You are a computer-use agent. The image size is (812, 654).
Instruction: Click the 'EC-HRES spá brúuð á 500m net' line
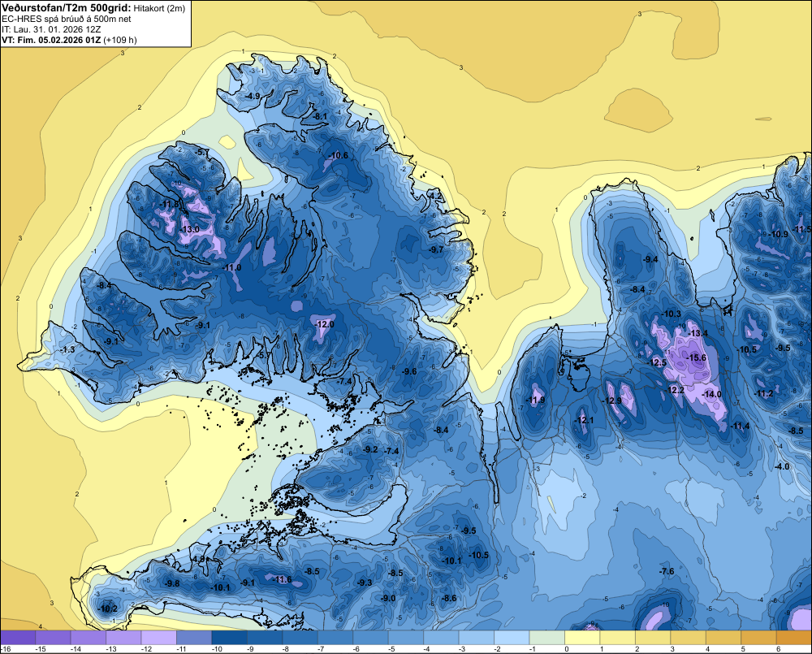[x=67, y=19]
